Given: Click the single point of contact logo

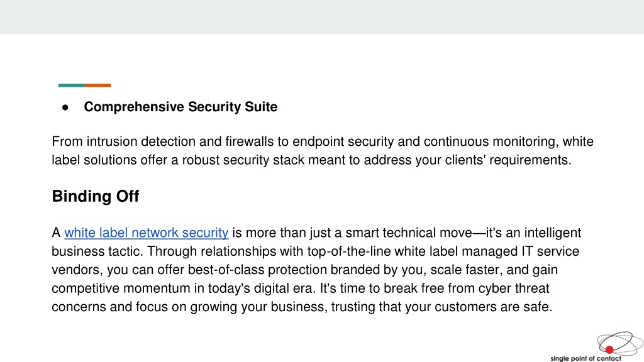Looking at the screenshot, I should (597, 347).
